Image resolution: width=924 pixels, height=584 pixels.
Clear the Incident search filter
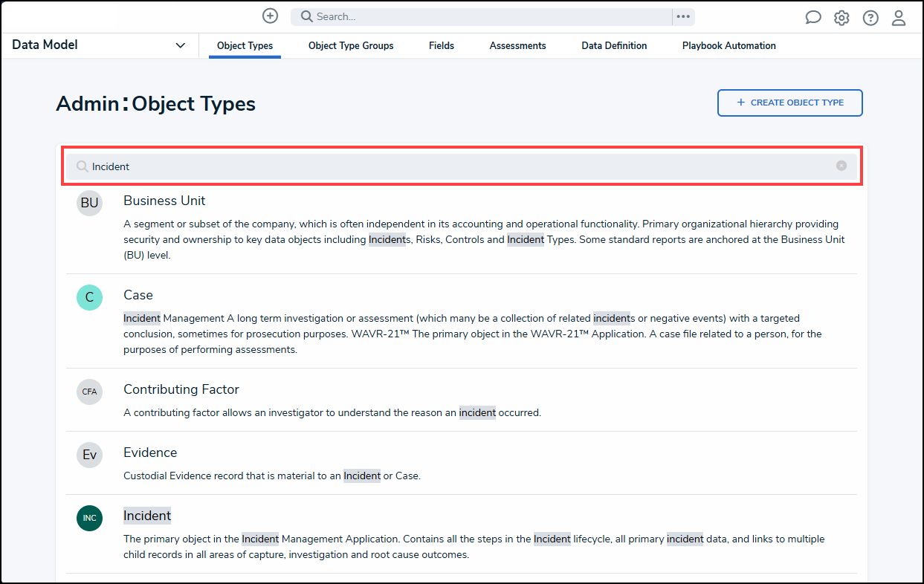pyautogui.click(x=841, y=166)
